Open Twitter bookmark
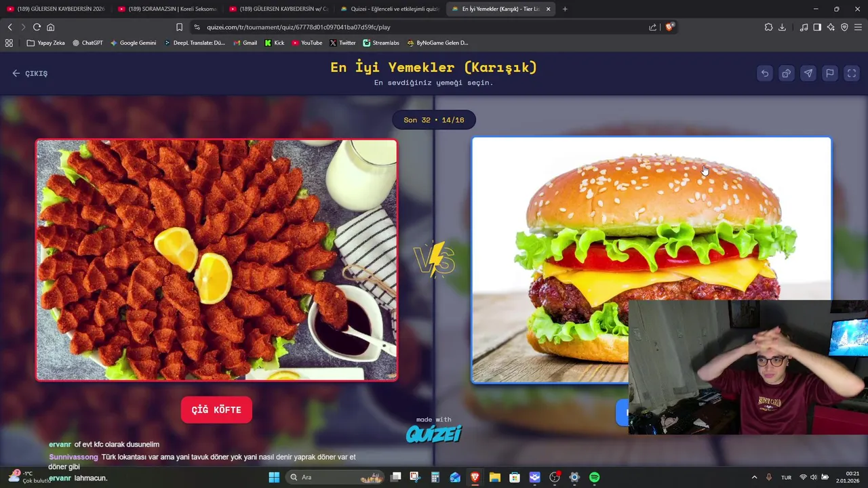This screenshot has height=488, width=868. coord(342,43)
